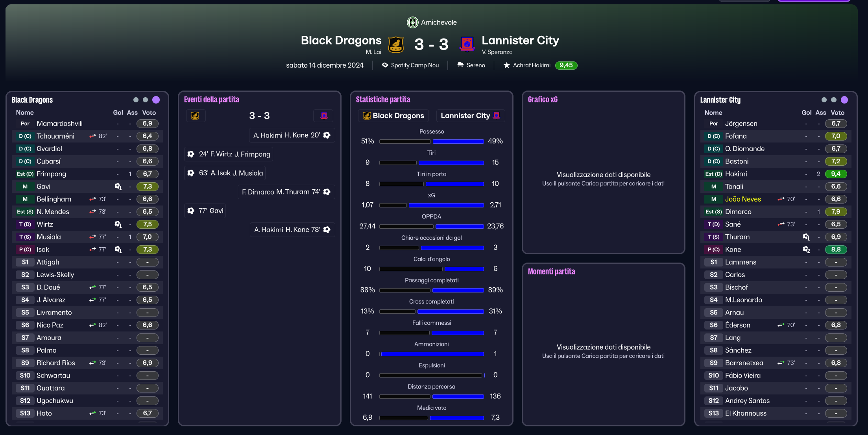868x435 pixels.
Task: Open Achraf Hakimi's 9,45 rating badge
Action: [x=566, y=65]
